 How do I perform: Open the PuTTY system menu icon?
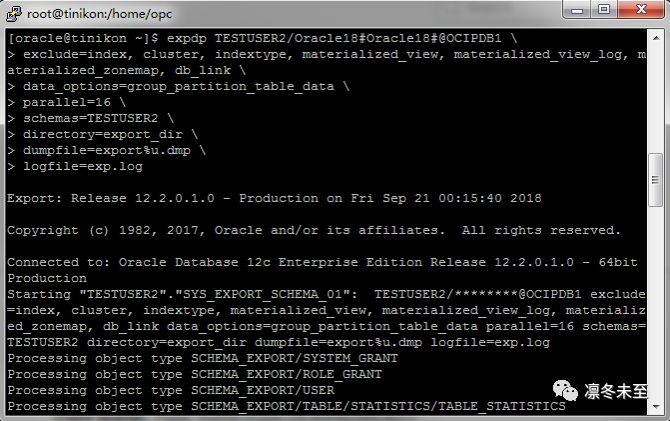(x=13, y=10)
